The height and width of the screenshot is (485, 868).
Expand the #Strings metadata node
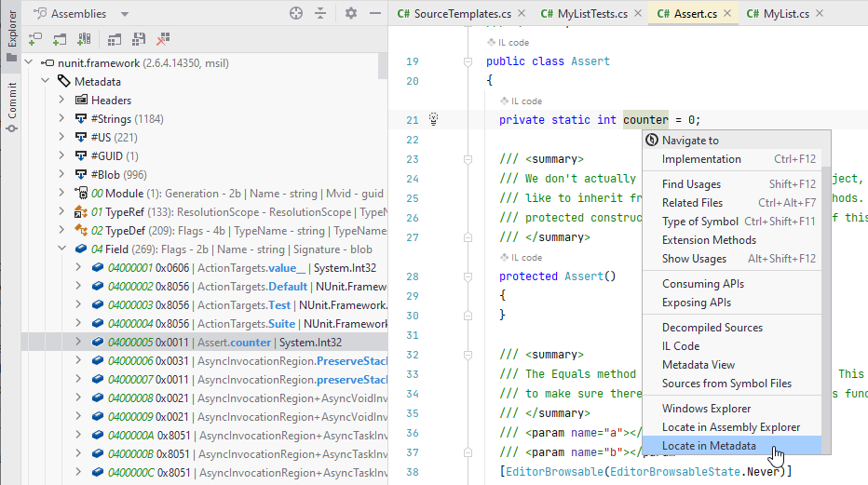click(x=61, y=119)
